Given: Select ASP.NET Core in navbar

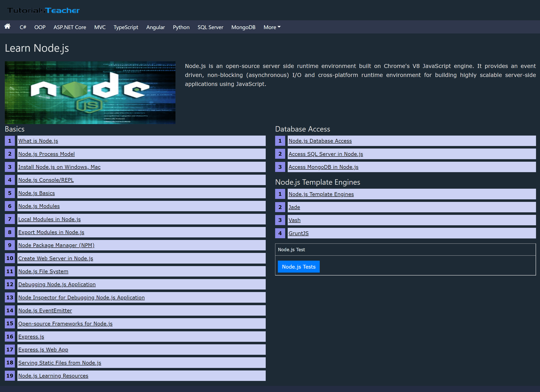Looking at the screenshot, I should click(x=70, y=27).
